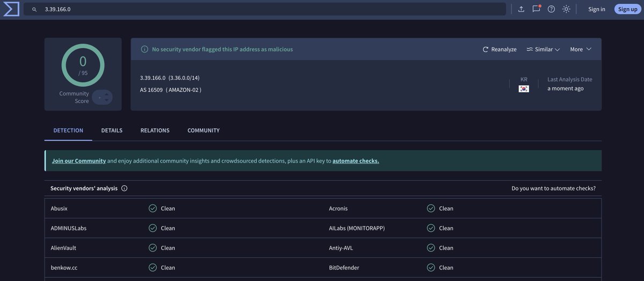Click the South Korea flag icon

point(524,88)
